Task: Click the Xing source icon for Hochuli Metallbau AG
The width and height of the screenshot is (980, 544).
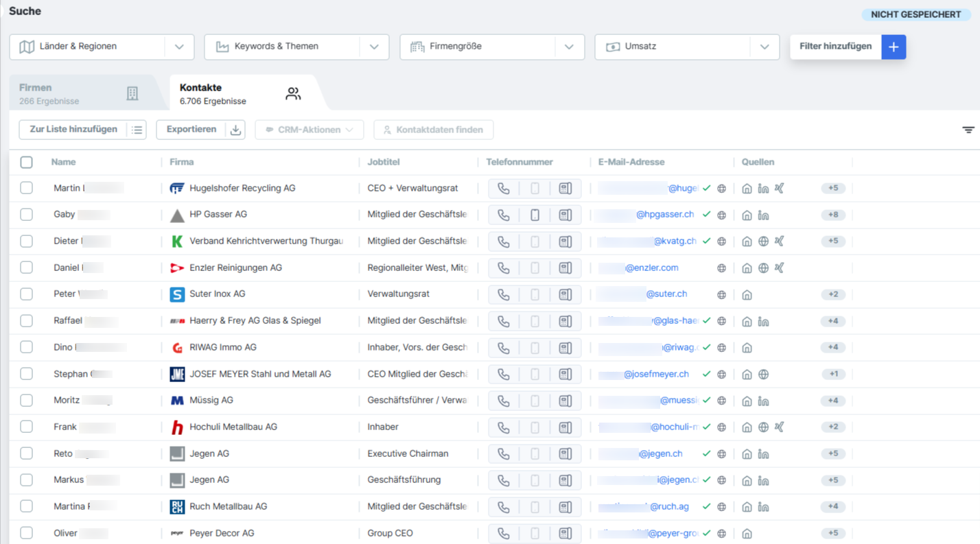Action: [x=779, y=427]
